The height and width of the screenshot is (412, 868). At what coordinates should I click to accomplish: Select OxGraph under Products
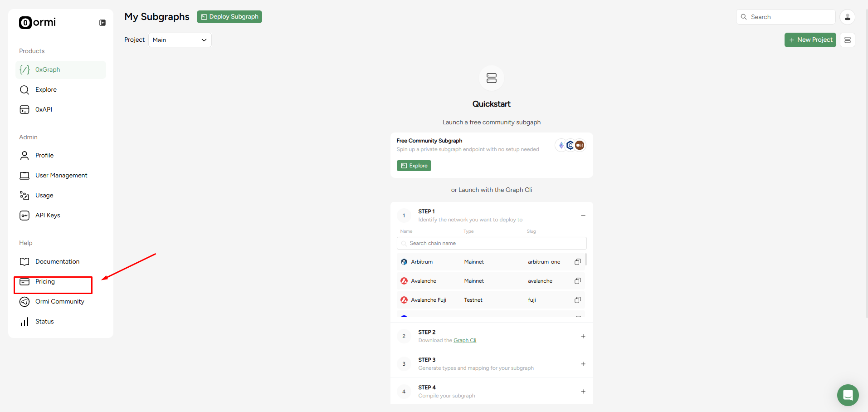(x=47, y=69)
